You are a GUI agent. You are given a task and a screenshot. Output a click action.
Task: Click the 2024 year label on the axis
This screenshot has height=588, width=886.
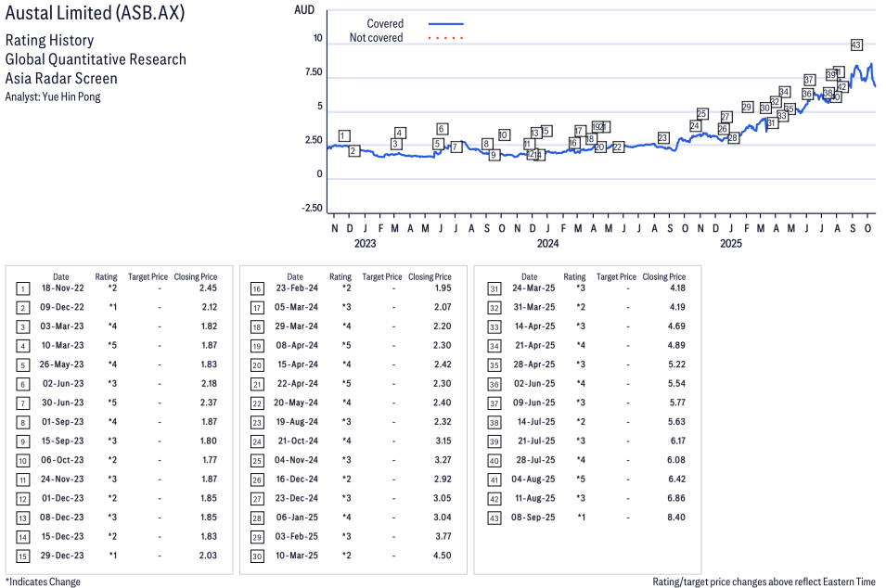pyautogui.click(x=547, y=244)
